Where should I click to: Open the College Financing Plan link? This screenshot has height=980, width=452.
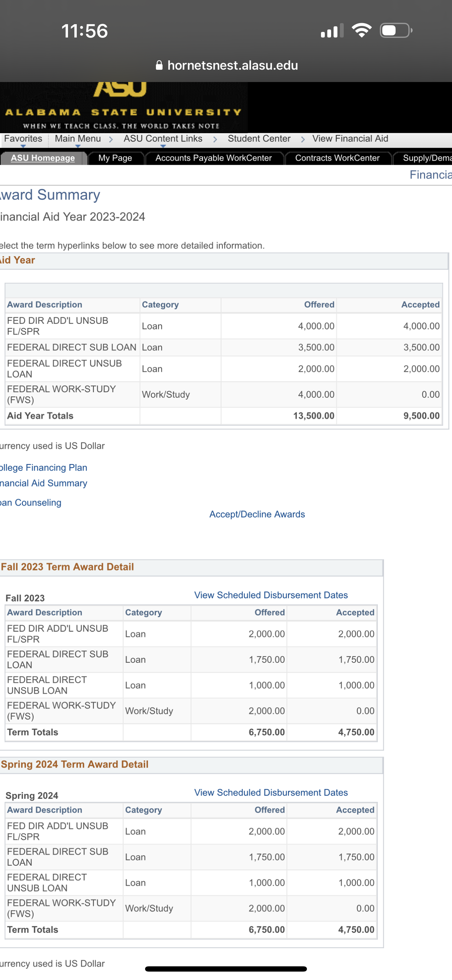pyautogui.click(x=43, y=467)
